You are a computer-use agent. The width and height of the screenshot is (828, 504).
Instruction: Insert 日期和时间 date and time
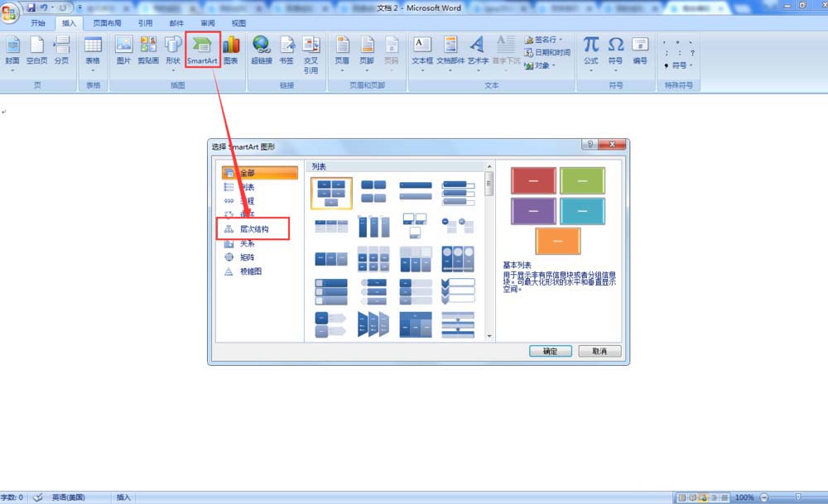coord(547,52)
